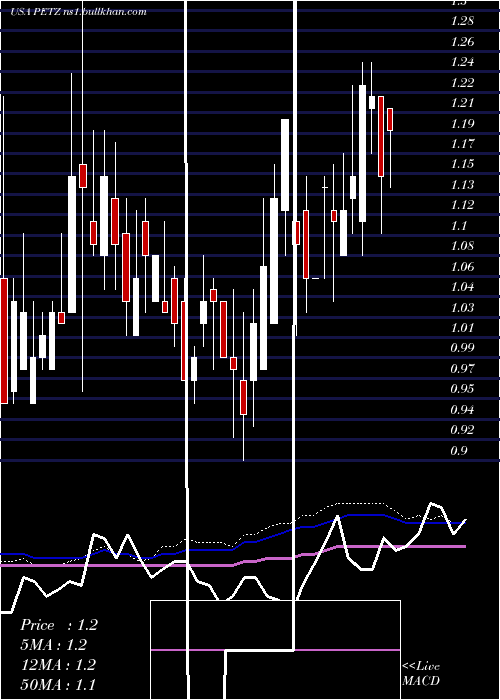The height and width of the screenshot is (700, 500).
Task: Select the 1.24 price axis label
Action: pyautogui.click(x=462, y=62)
